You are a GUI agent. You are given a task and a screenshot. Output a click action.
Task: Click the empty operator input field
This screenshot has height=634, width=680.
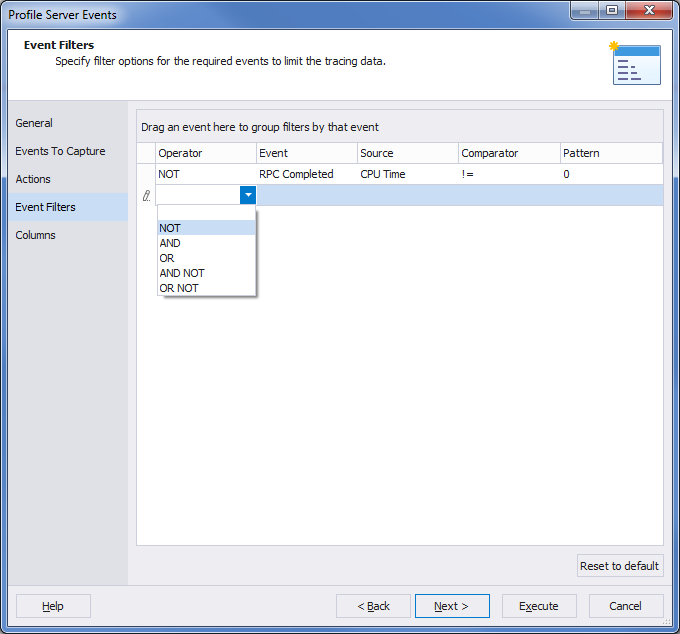point(198,195)
